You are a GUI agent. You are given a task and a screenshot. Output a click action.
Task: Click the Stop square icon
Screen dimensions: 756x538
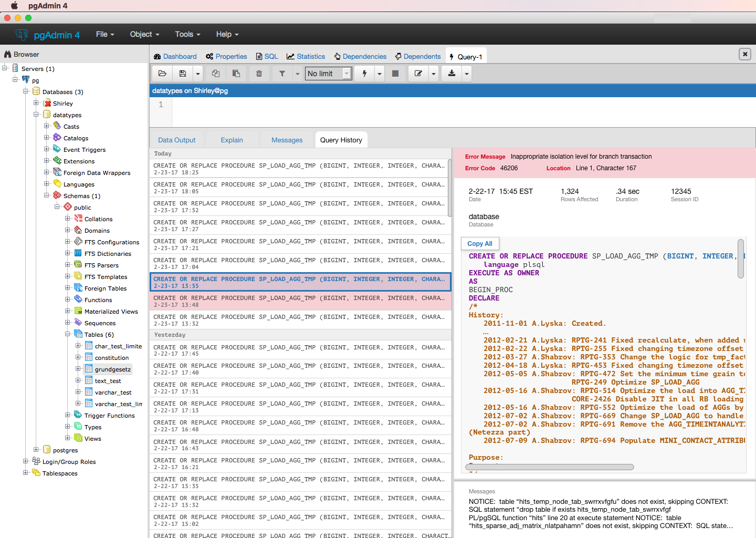point(395,74)
